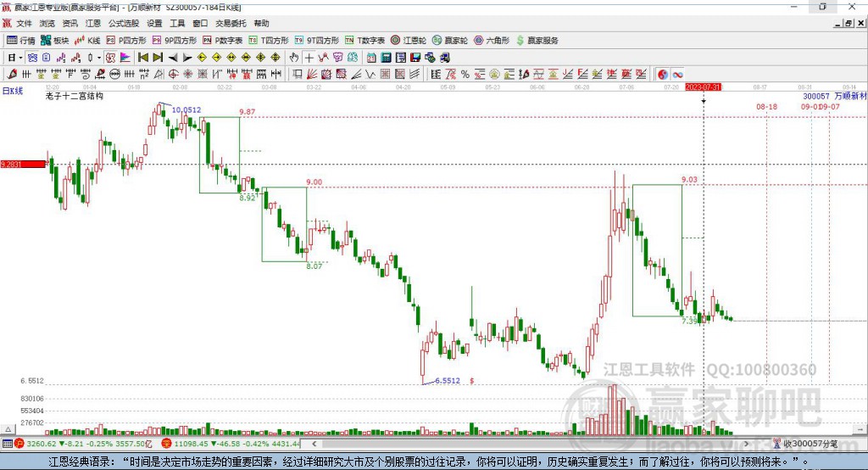The height and width of the screenshot is (470, 868).
Task: Select the crosshair cursor tool
Action: pyautogui.click(x=309, y=58)
